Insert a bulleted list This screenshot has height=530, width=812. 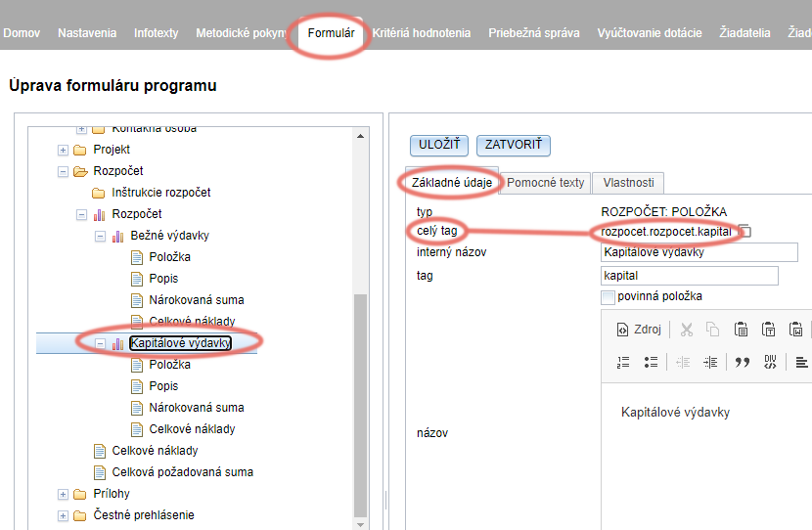point(651,363)
